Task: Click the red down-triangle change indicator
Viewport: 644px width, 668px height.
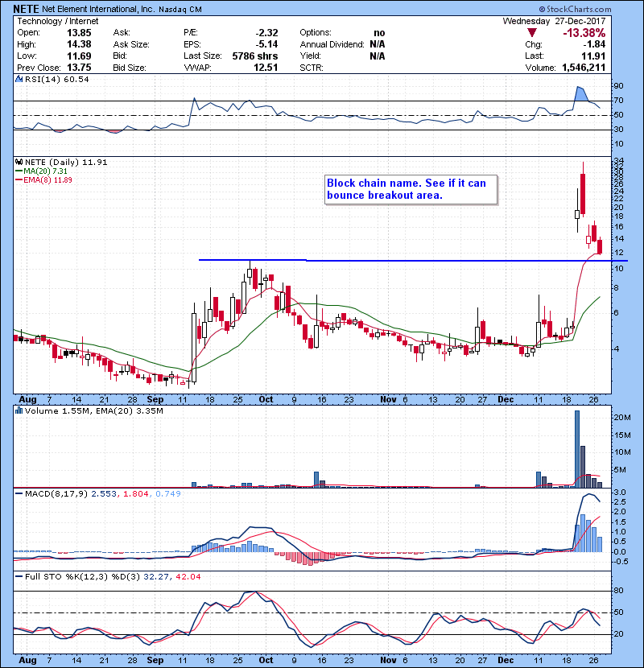Action: [x=531, y=33]
